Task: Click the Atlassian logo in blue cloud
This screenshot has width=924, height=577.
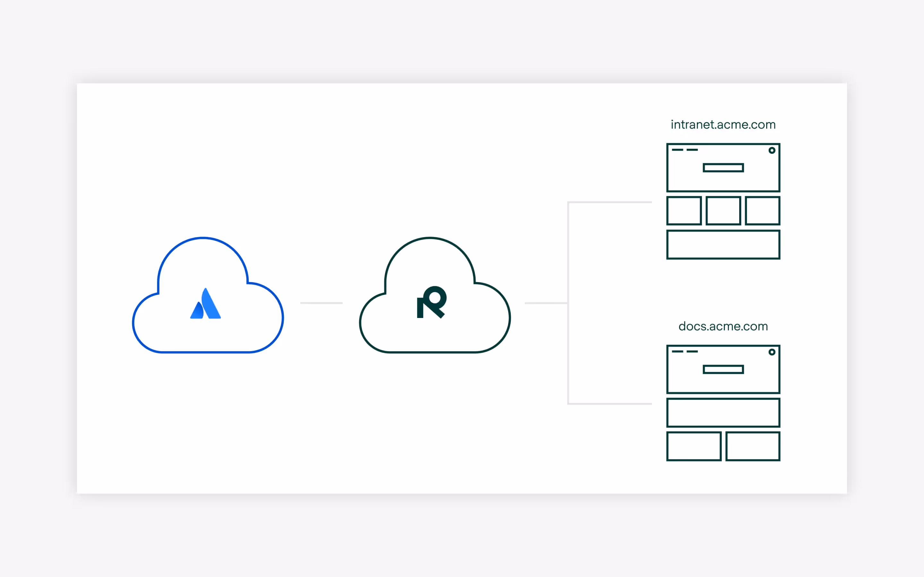Action: point(205,304)
